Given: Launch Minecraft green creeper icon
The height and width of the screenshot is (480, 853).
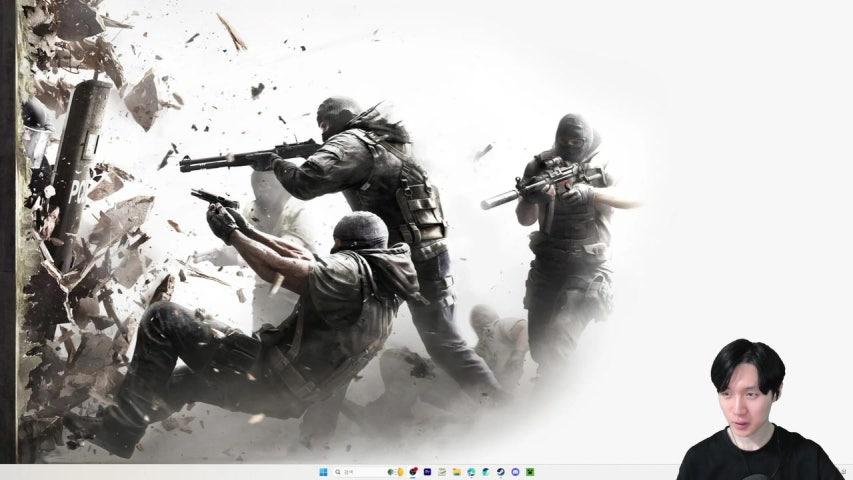Looking at the screenshot, I should click(530, 472).
